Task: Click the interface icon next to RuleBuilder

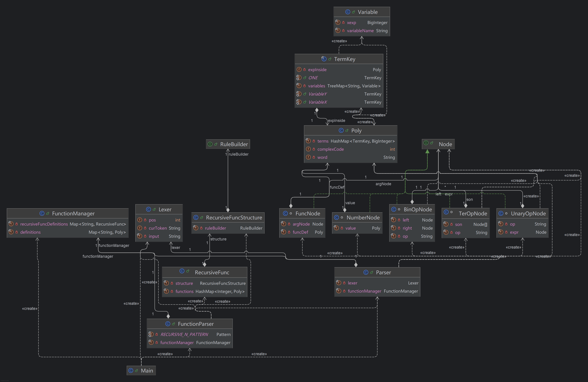Action: [x=210, y=144]
